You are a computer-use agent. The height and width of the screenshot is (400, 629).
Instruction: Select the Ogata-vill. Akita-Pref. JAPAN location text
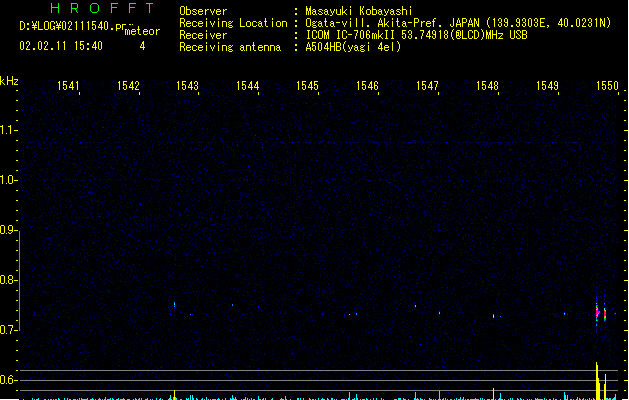coord(392,23)
